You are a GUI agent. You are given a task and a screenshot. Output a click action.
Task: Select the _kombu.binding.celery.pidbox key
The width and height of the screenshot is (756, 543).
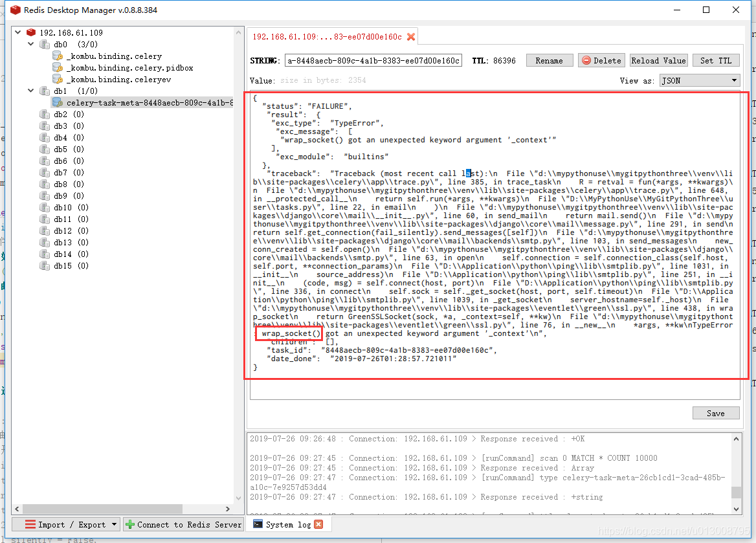pos(130,67)
